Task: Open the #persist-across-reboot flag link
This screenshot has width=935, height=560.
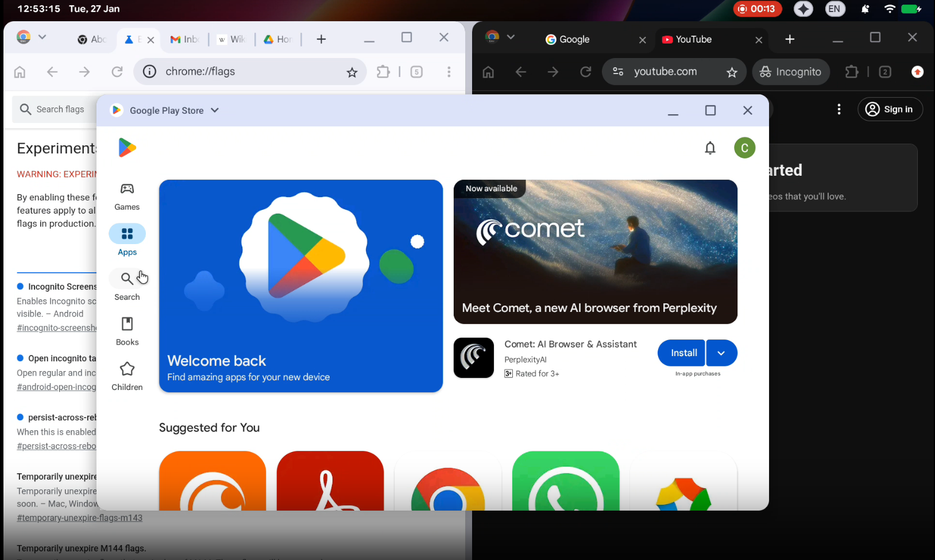Action: pos(56,446)
